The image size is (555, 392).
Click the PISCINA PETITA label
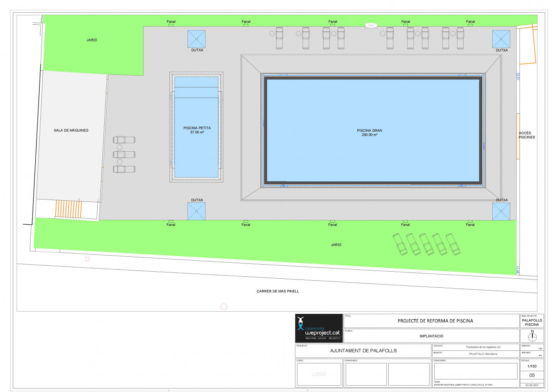pos(197,128)
